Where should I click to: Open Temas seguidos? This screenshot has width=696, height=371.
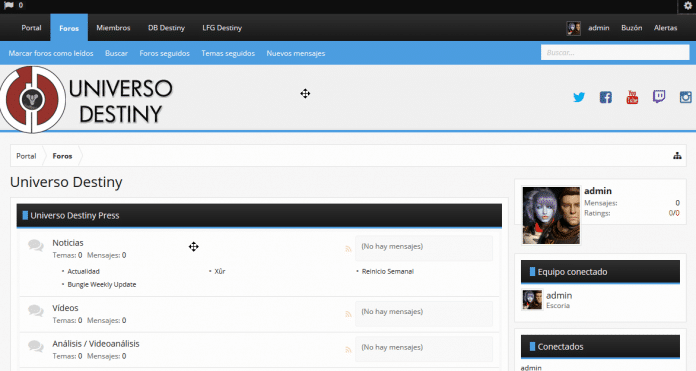point(228,53)
